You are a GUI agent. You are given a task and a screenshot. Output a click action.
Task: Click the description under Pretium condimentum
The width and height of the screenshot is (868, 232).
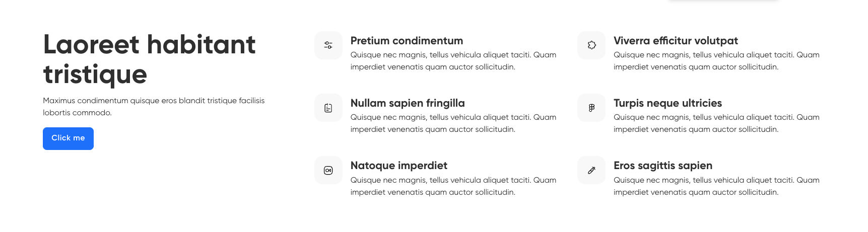pyautogui.click(x=453, y=61)
